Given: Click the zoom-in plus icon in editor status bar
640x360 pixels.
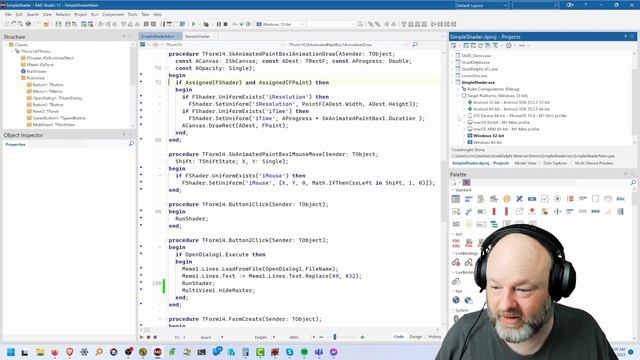Looking at the screenshot, I should 362,337.
